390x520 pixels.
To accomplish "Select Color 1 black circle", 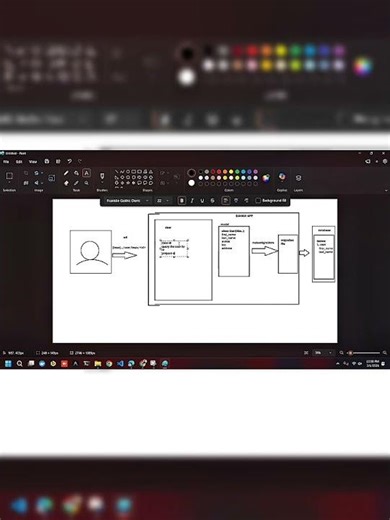I will tap(191, 173).
